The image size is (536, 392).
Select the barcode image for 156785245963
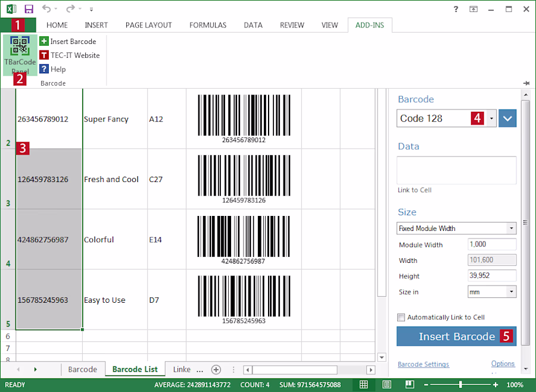click(244, 300)
